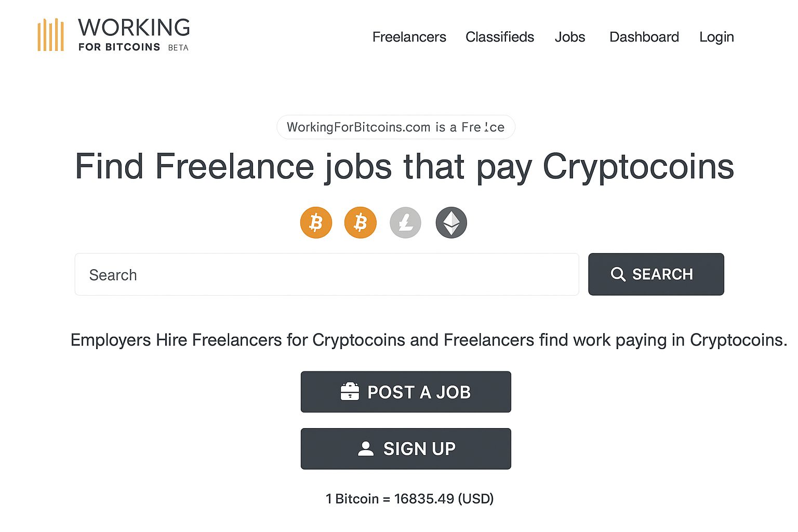798x532 pixels.
Task: Click the person icon on Sign Up
Action: coord(366,449)
